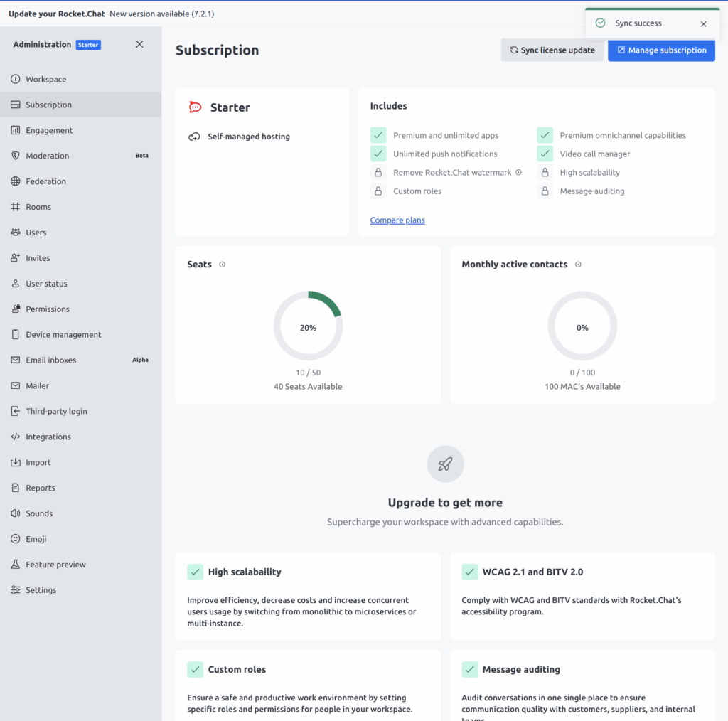The width and height of the screenshot is (728, 721).
Task: Click checkmark on High scalabaility upgrade card
Action: coord(195,572)
